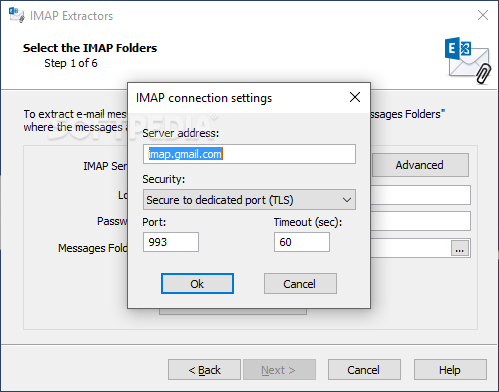
Task: Click the Login text field behind dialog
Action: click(420, 195)
